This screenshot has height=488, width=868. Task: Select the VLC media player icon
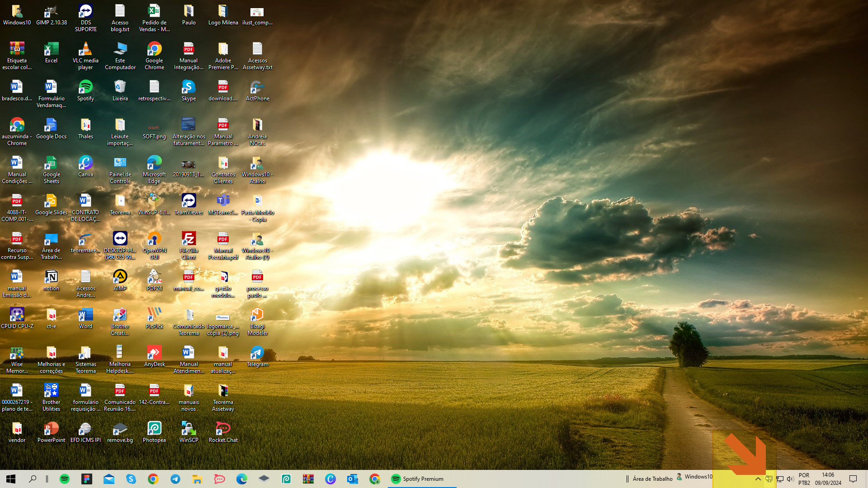tap(85, 56)
